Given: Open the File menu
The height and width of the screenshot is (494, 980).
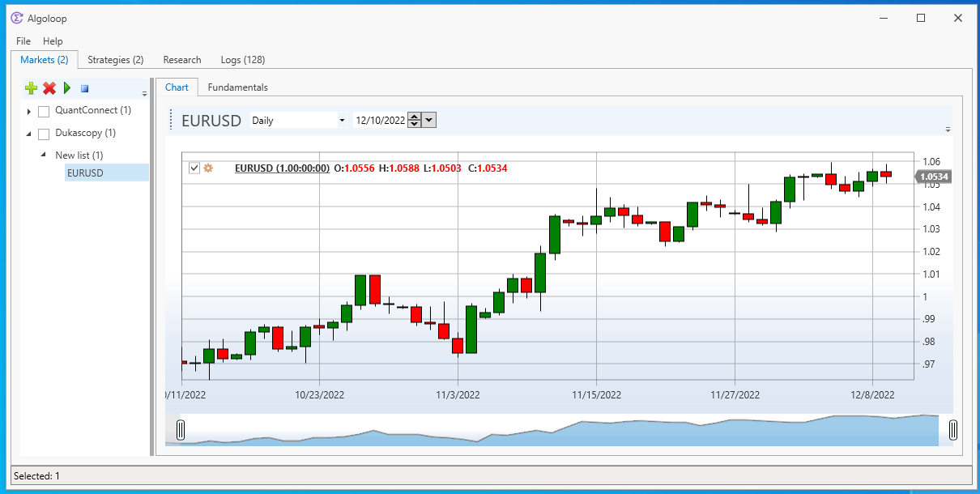Looking at the screenshot, I should tap(23, 40).
